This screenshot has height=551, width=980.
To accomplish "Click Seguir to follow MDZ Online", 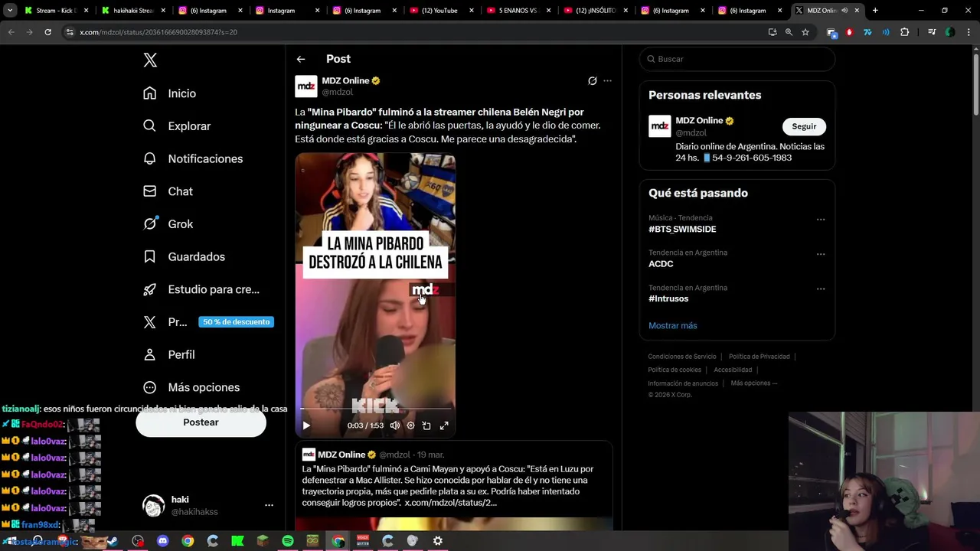I will (804, 126).
